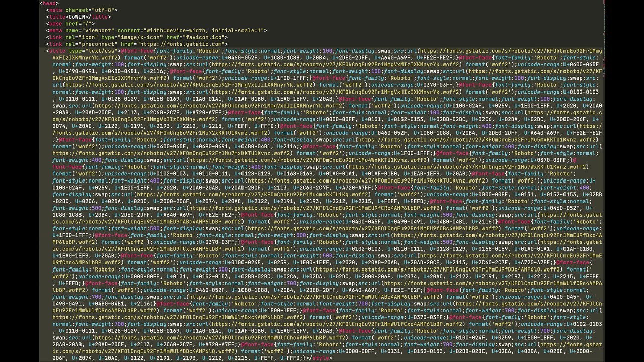Viewport: 644px width, 362px height.
Task: Open the KFOkCnqEu92Fr1MmgVxGIzIXKMnyrYk.woff2 font URL
Action: 219,106
